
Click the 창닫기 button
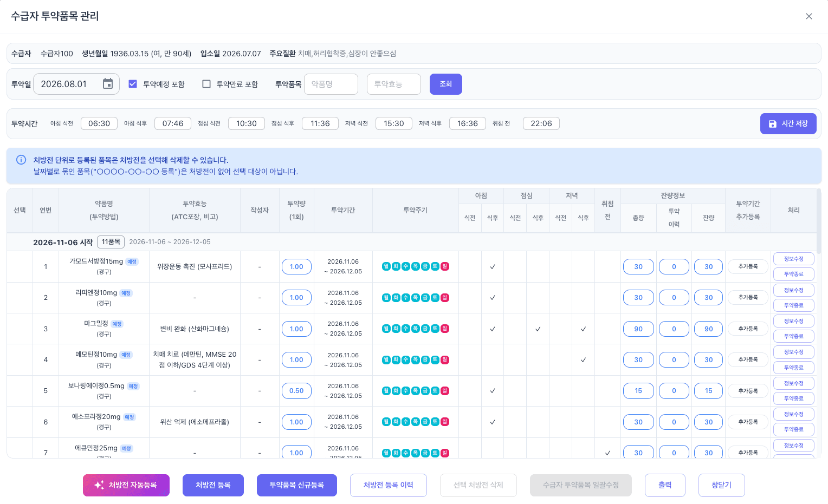point(721,485)
